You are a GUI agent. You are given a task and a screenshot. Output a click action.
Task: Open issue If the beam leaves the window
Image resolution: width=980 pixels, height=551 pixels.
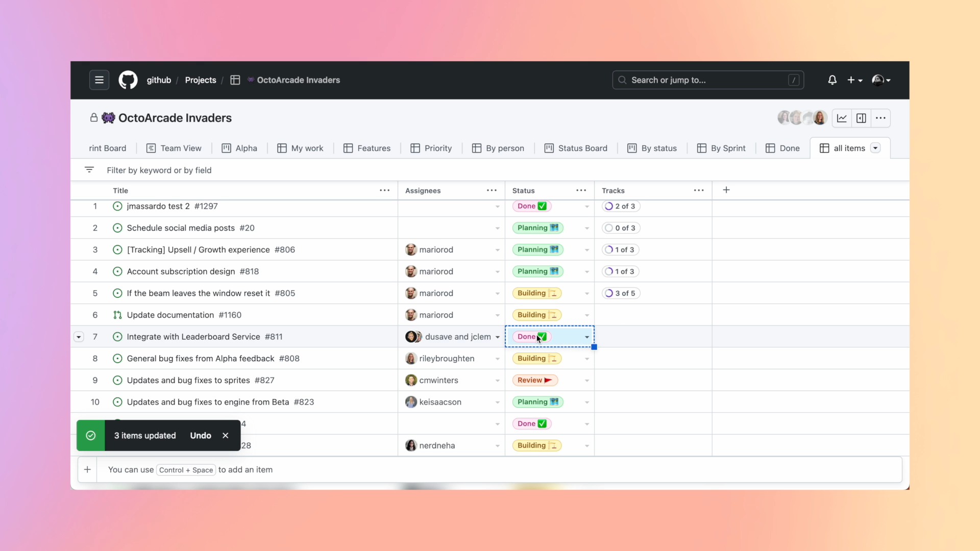[211, 293]
